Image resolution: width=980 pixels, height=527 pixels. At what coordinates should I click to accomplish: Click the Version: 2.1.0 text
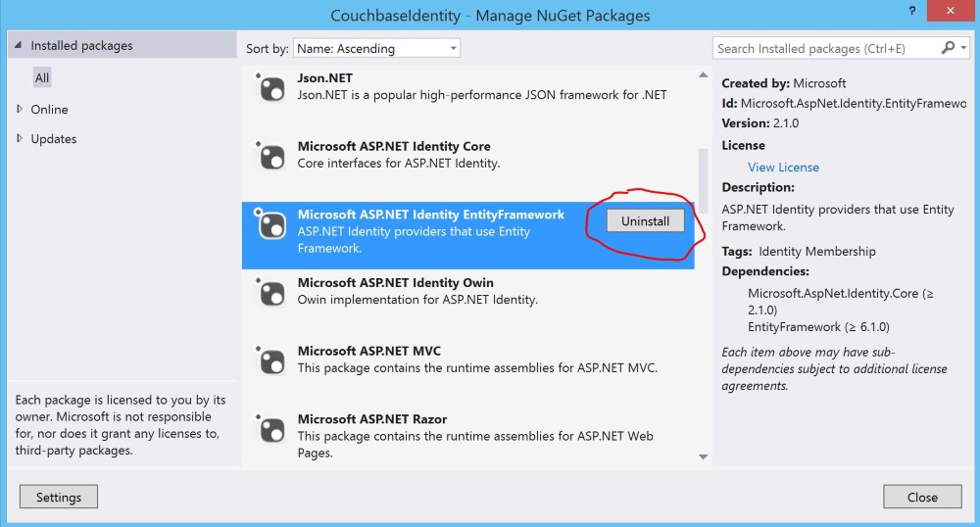click(760, 123)
